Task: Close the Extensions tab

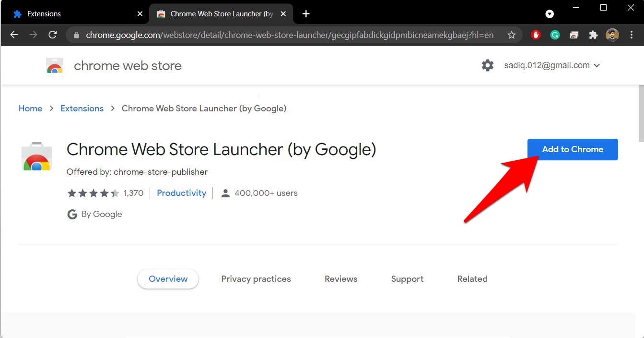Action: pyautogui.click(x=140, y=14)
